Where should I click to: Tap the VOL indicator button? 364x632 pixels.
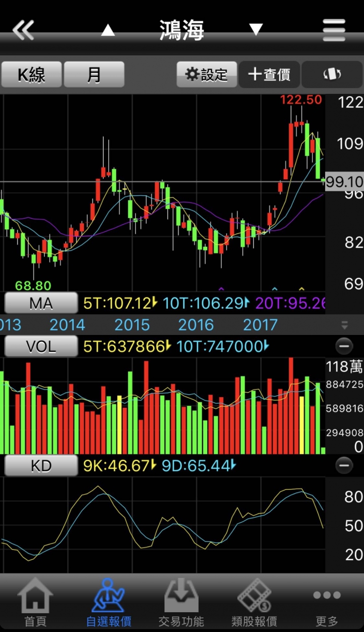pos(41,347)
